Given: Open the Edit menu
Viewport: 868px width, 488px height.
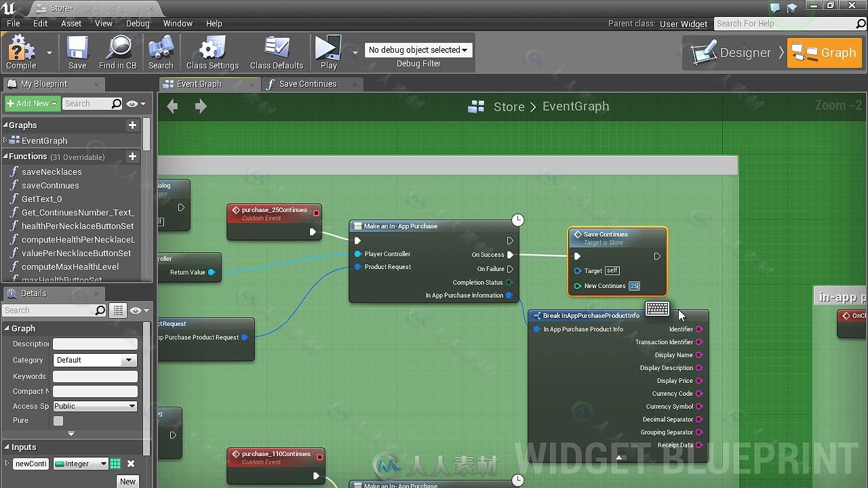Looking at the screenshot, I should [40, 23].
